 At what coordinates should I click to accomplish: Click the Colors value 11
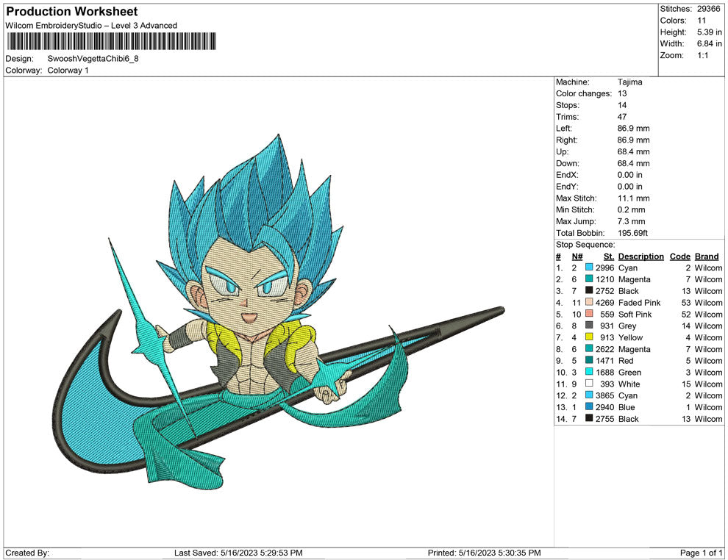[x=702, y=21]
